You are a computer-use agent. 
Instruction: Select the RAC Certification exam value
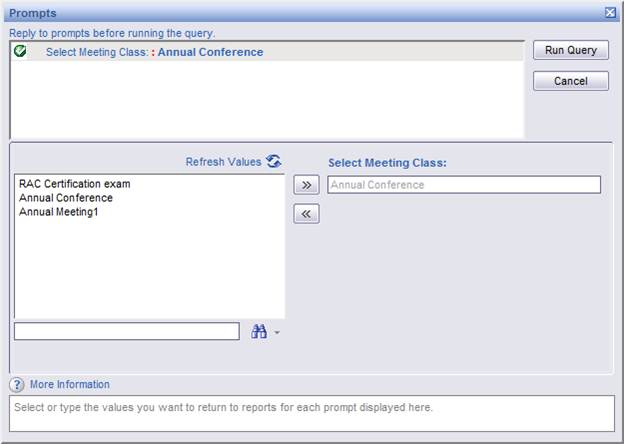pyautogui.click(x=75, y=184)
